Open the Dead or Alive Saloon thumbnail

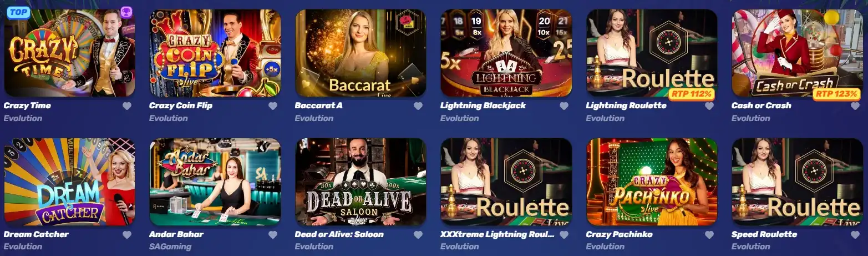point(361,182)
